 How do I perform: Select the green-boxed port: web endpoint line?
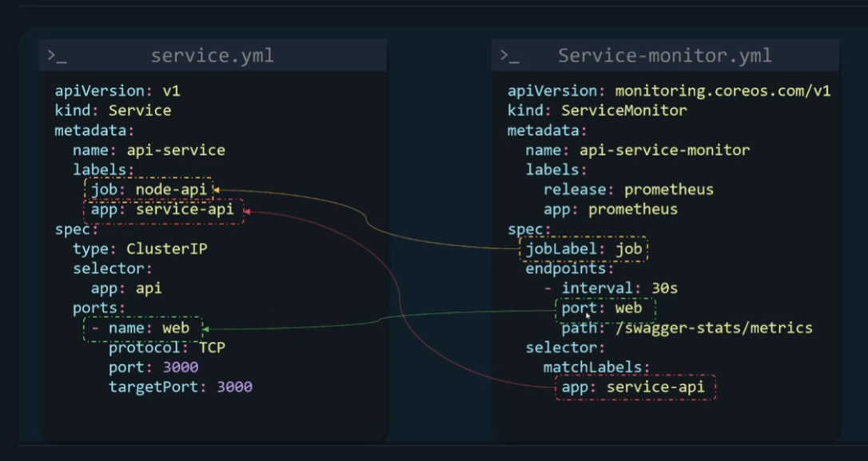604,308
